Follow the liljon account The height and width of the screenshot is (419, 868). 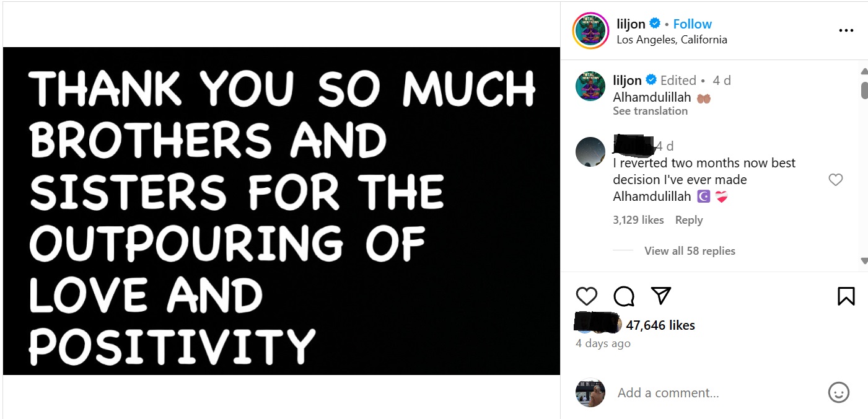click(x=692, y=24)
